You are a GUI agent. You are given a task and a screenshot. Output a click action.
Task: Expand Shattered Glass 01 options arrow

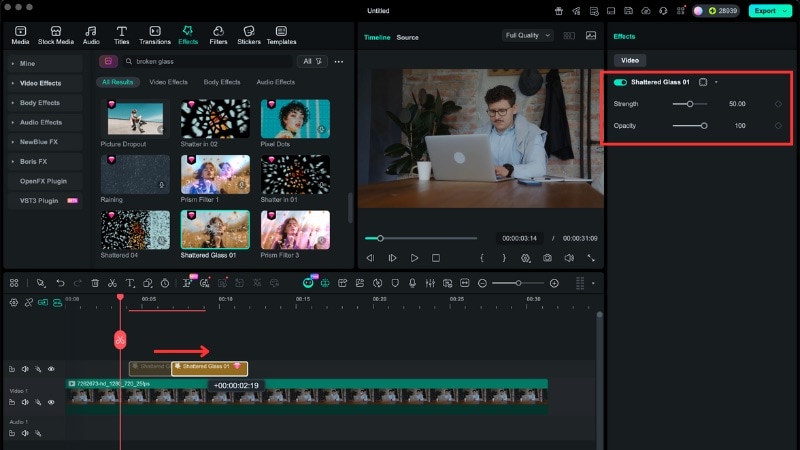click(x=716, y=82)
